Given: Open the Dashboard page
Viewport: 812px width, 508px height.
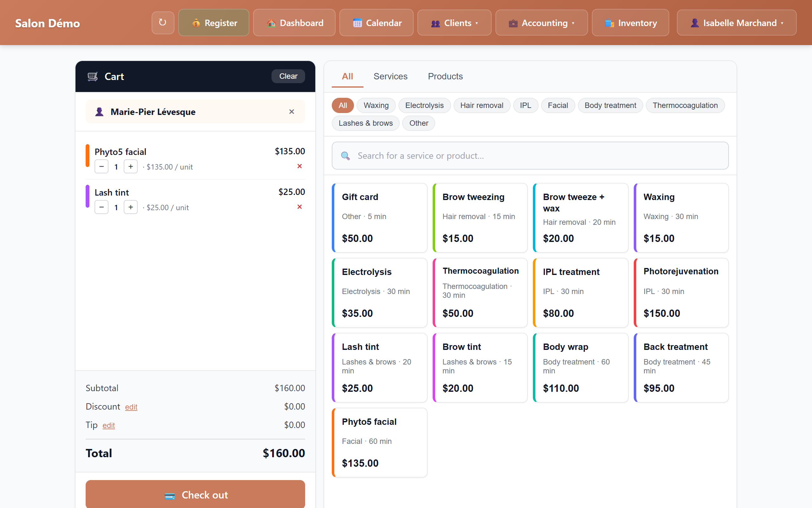Looking at the screenshot, I should pyautogui.click(x=294, y=23).
